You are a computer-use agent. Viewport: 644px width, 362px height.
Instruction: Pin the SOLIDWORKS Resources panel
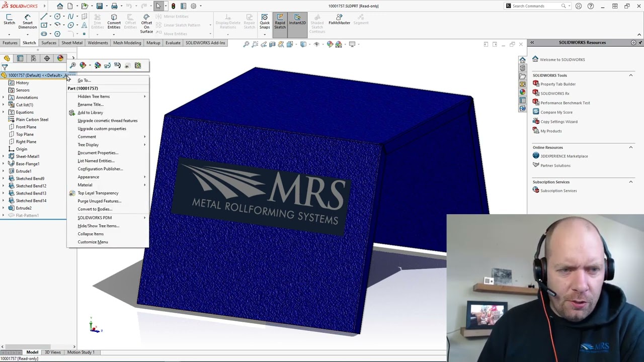(x=640, y=43)
